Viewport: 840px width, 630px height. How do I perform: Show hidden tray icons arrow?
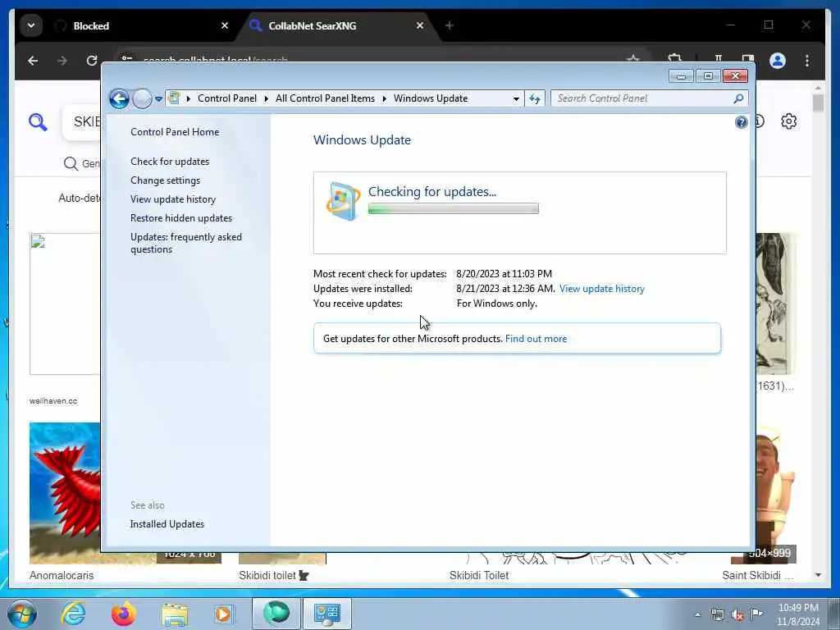697,615
